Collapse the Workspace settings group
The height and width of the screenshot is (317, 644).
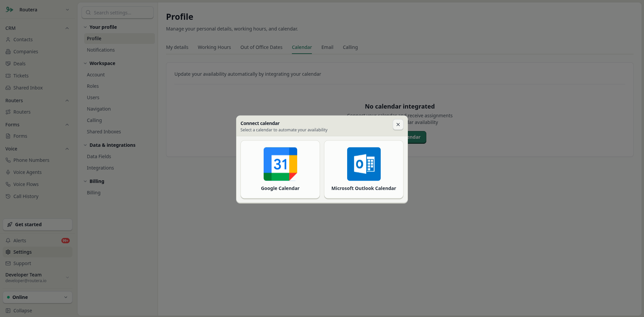pyautogui.click(x=85, y=63)
